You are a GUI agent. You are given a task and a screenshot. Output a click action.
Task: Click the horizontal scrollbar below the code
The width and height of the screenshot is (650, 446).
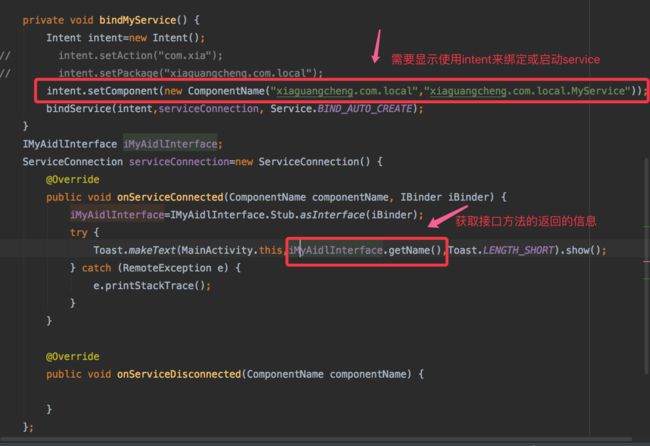(316, 439)
